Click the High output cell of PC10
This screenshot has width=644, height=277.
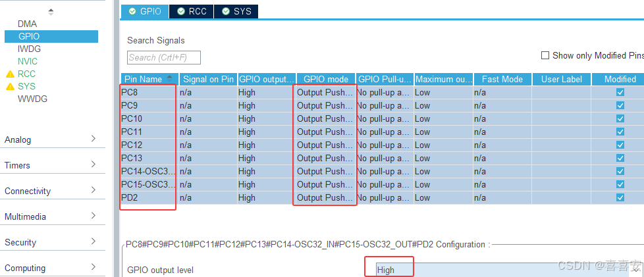[x=267, y=118]
